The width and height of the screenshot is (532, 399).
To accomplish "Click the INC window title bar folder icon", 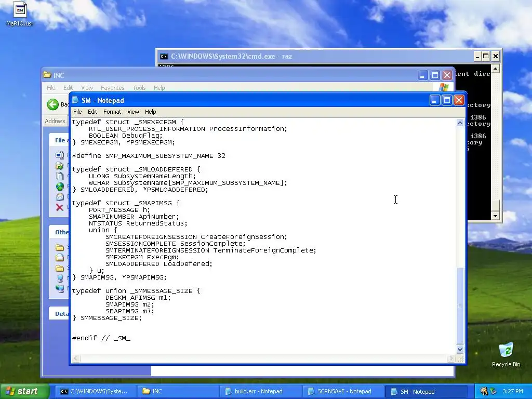I will point(47,75).
